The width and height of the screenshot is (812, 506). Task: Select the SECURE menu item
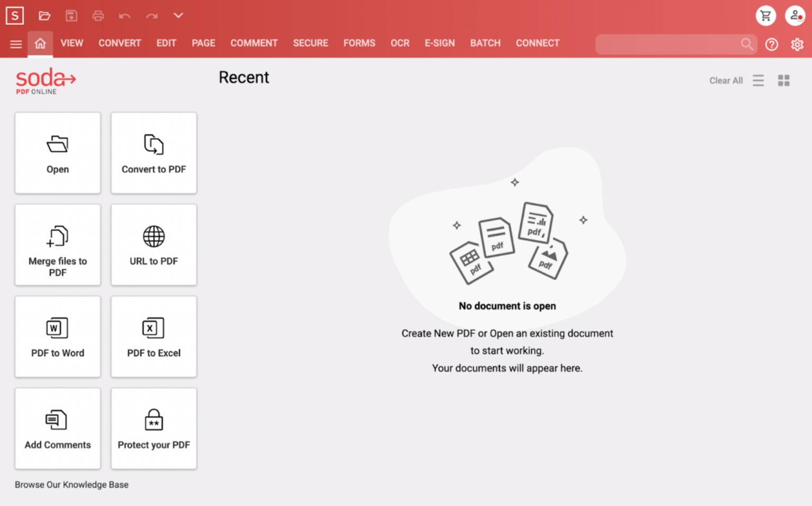310,43
